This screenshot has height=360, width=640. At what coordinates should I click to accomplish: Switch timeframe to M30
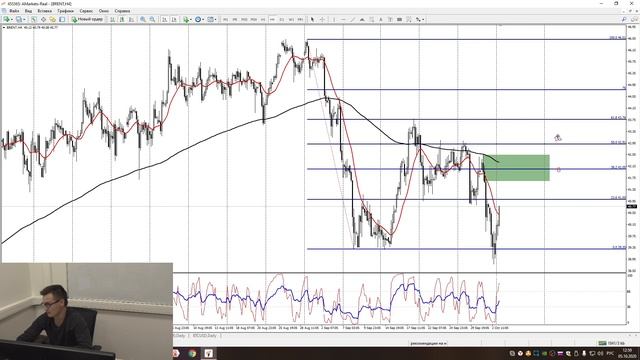click(253, 19)
